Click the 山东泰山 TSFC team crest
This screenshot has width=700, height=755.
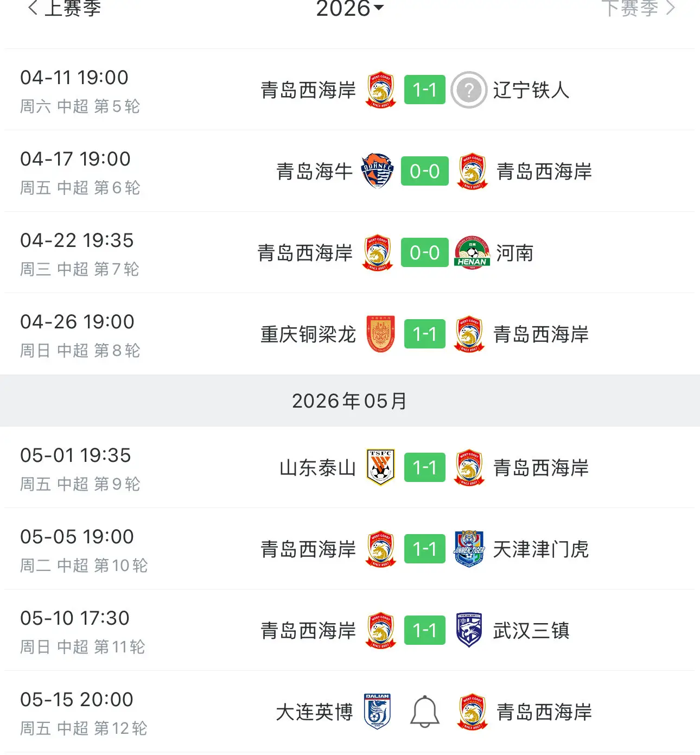[380, 467]
